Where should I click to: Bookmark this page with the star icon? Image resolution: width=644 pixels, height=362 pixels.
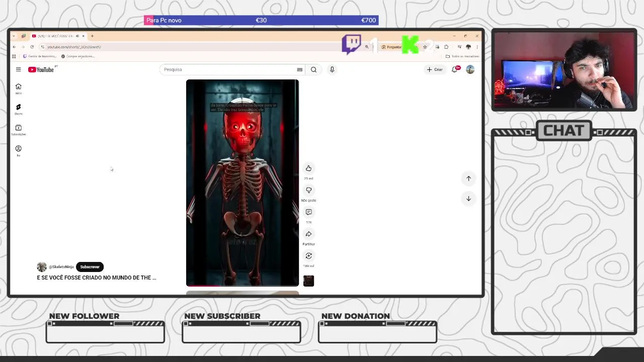point(425,47)
